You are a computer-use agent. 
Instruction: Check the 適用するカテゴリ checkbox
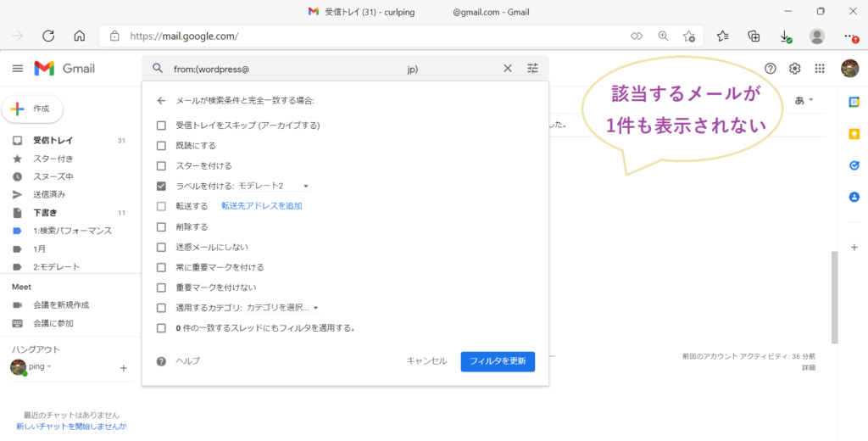tap(161, 308)
